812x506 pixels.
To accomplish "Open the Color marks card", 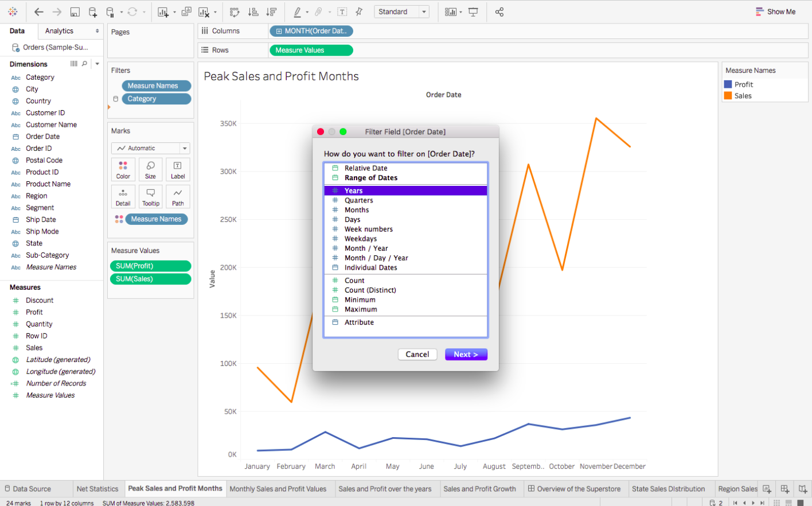I will coord(123,170).
